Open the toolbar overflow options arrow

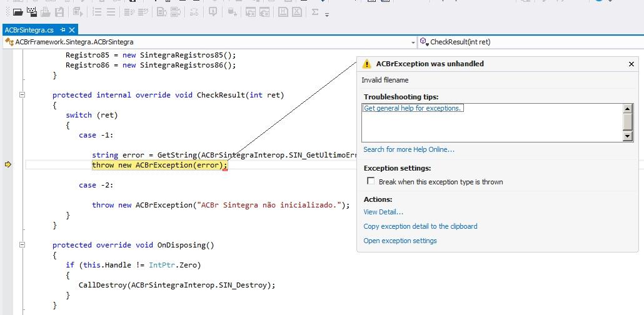[x=327, y=15]
